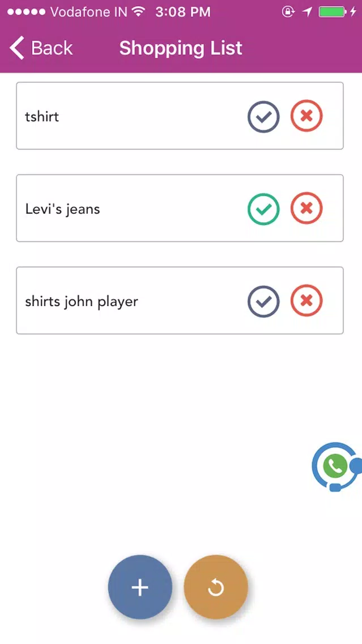362x644 pixels.
Task: Select the Levi's jeans list entry text
Action: pyautogui.click(x=62, y=209)
